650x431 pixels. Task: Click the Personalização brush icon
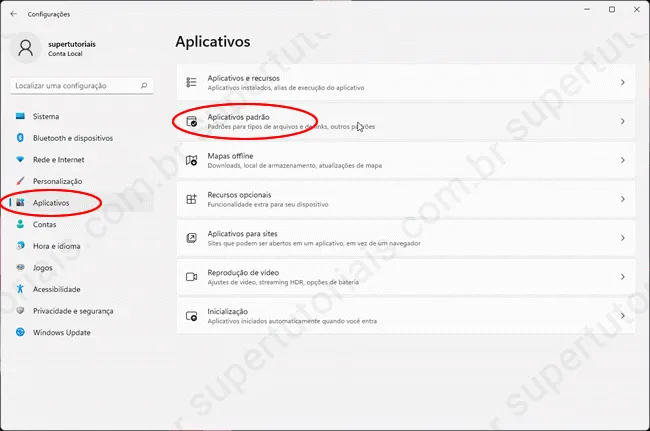[20, 181]
